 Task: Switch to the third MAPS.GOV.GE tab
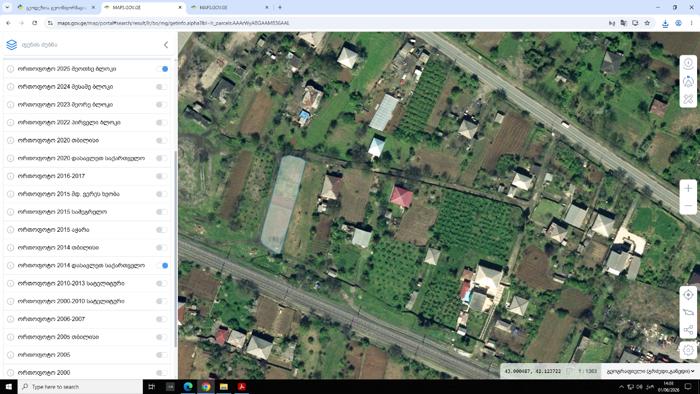click(229, 8)
